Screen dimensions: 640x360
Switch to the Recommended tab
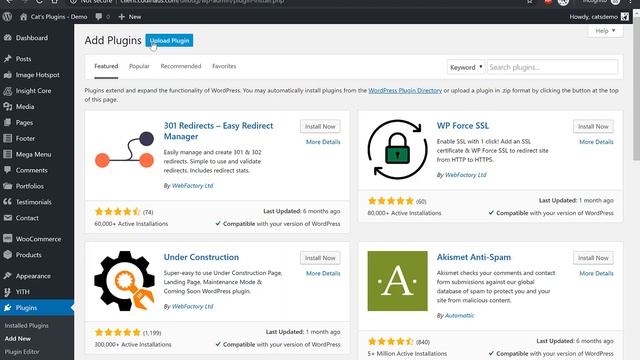[x=181, y=66]
